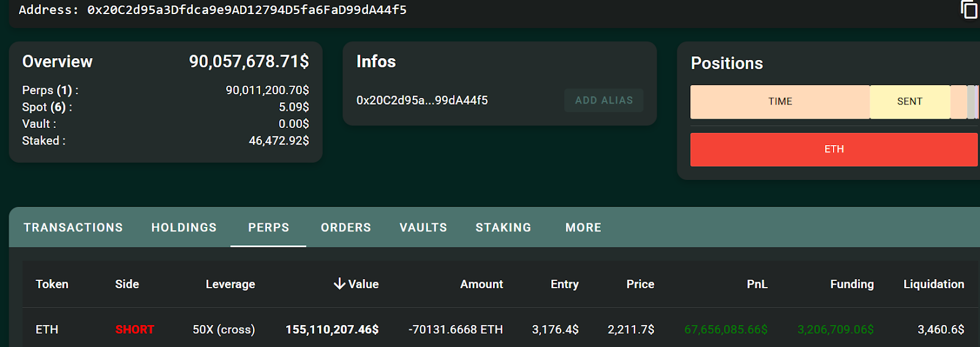This screenshot has height=347, width=980.
Task: Copy the wallet address using the copy icon
Action: click(x=969, y=10)
